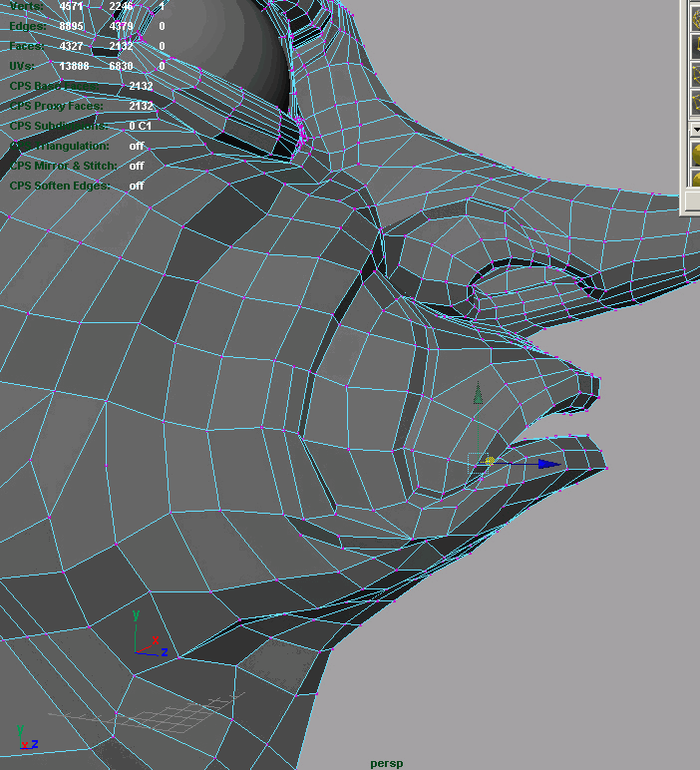This screenshot has width=700, height=770.
Task: Select the fourth wireframe icon above the dropdown arrow
Action: click(x=695, y=103)
